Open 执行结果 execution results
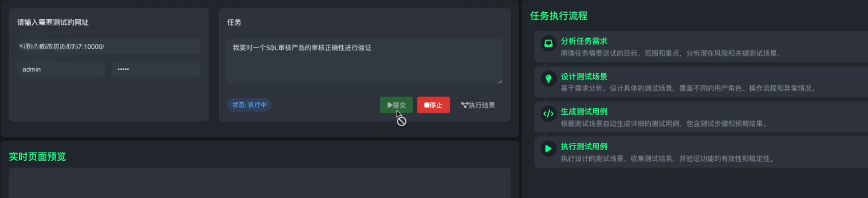 478,105
